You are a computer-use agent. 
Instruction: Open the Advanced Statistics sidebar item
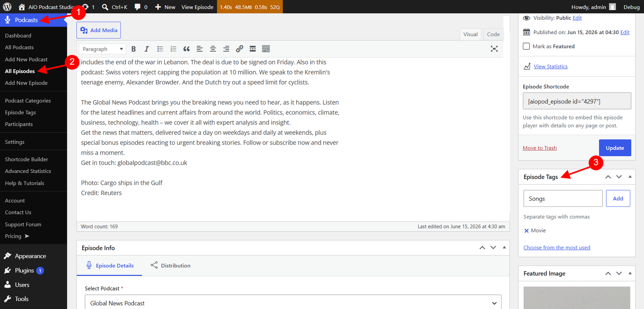[28, 171]
